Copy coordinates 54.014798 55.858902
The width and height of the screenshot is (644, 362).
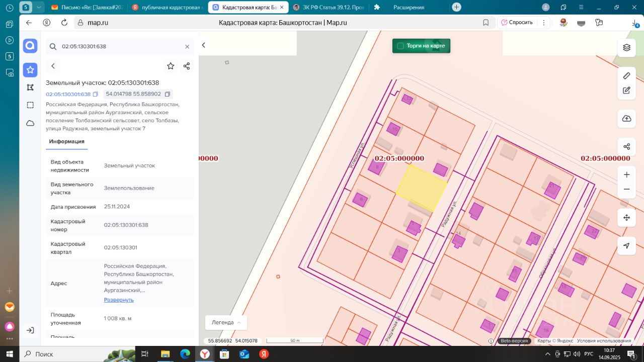click(168, 94)
